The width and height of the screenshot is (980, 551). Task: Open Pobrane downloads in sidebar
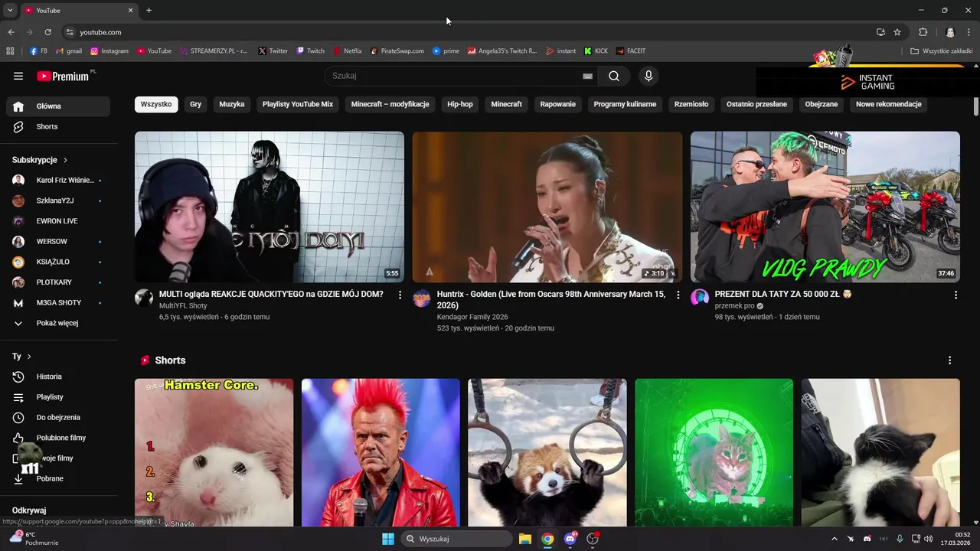tap(58, 478)
